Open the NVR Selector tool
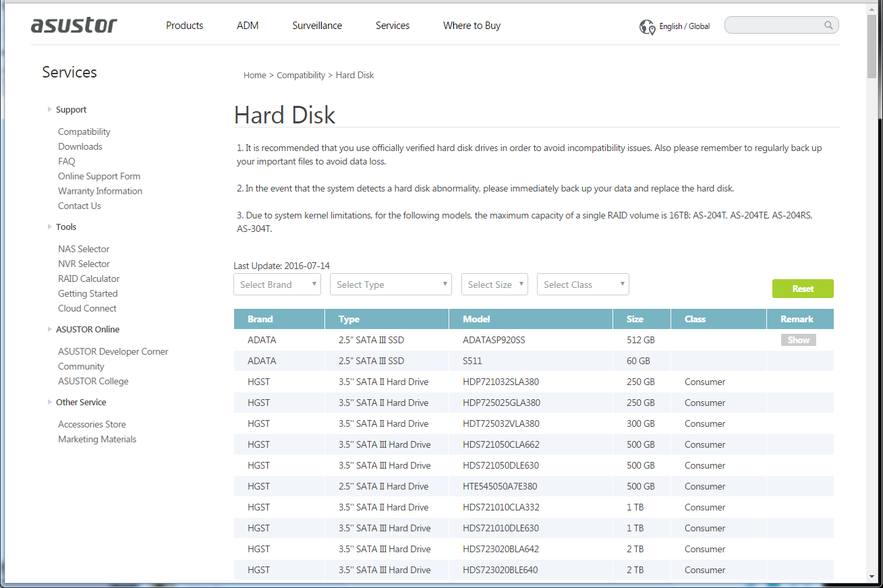This screenshot has height=588, width=883. (84, 264)
